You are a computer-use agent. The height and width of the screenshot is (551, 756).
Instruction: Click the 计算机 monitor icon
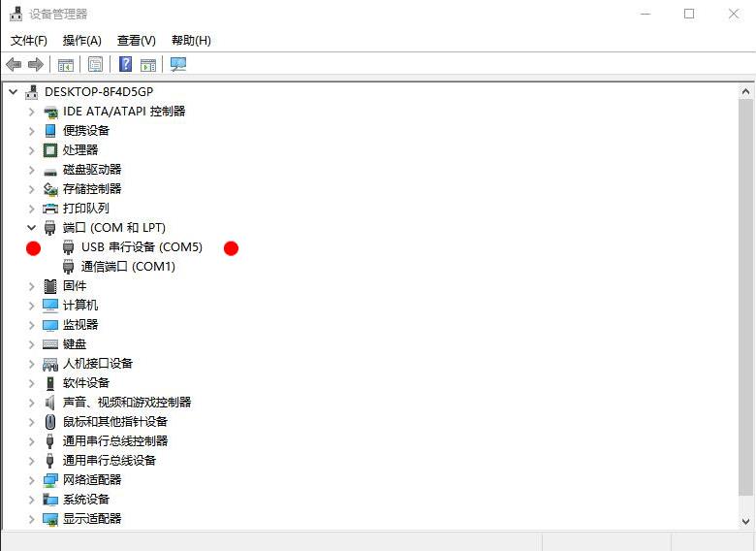(x=50, y=306)
